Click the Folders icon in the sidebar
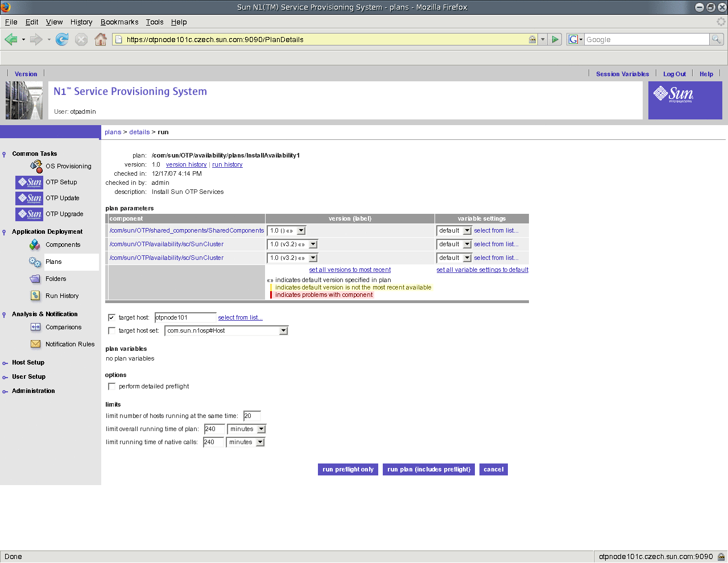This screenshot has width=728, height=563. pyautogui.click(x=35, y=279)
